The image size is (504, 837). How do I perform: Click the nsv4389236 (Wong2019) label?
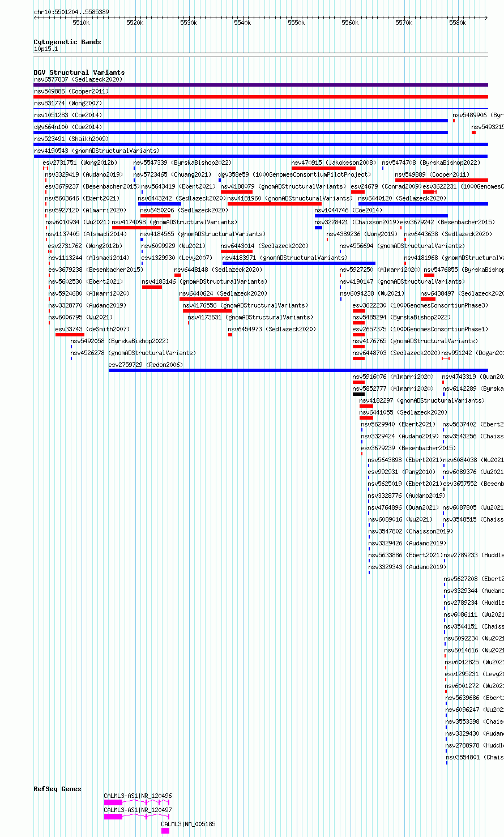[x=362, y=234]
